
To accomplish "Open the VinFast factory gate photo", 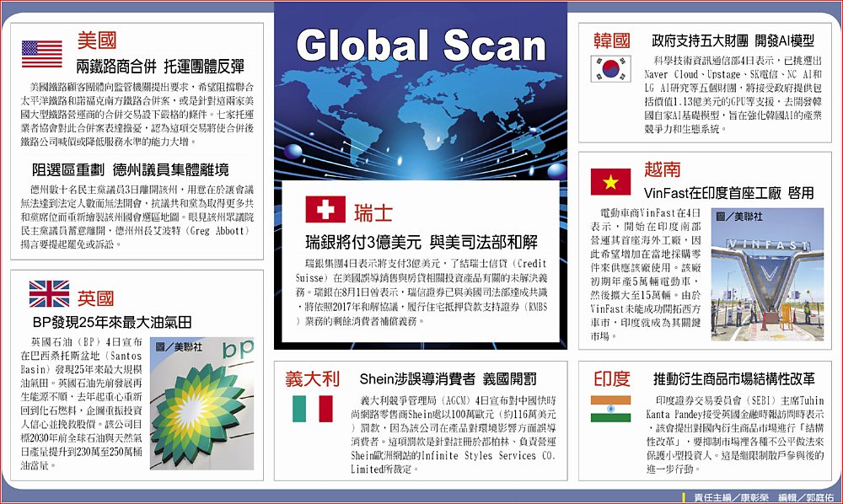I will point(767,275).
